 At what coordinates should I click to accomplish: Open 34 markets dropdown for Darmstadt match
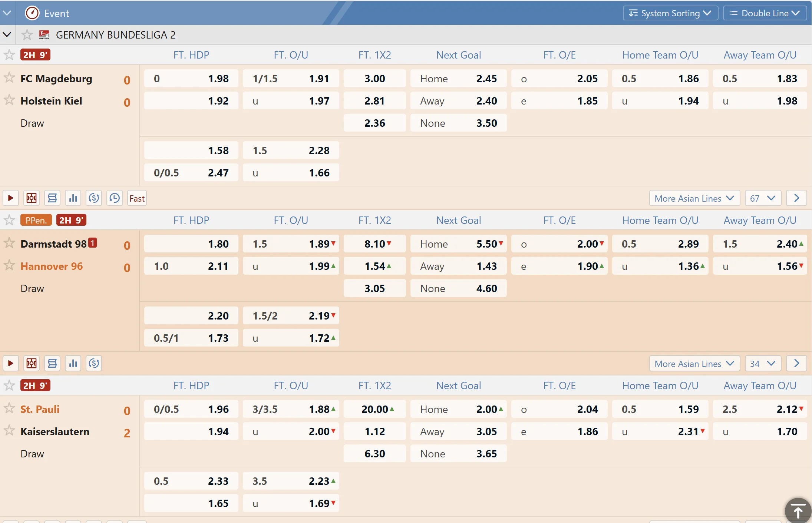pyautogui.click(x=763, y=364)
